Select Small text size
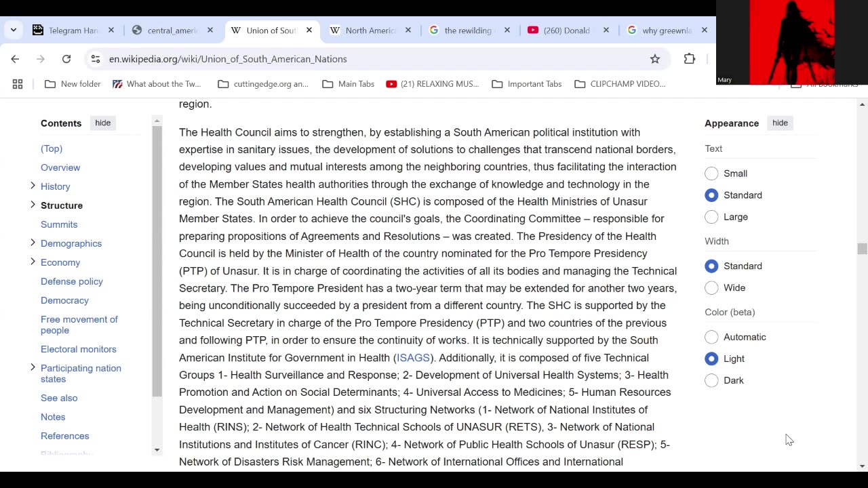868x488 pixels. tap(711, 174)
